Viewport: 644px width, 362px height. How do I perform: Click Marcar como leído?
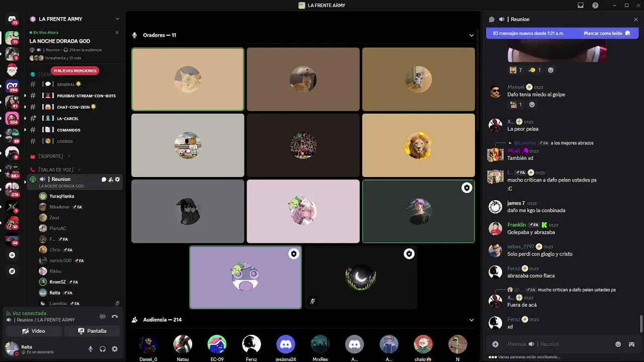[x=607, y=33]
